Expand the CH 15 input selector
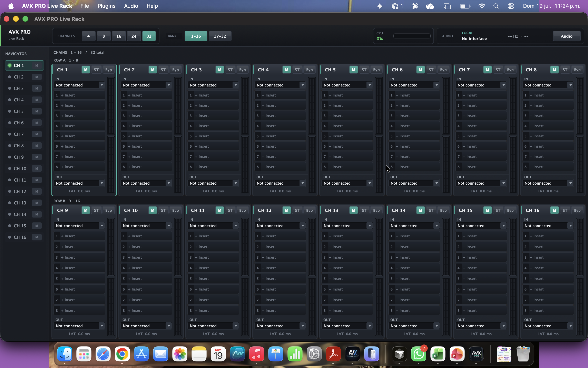Screen dimensions: 588x368 point(481,226)
